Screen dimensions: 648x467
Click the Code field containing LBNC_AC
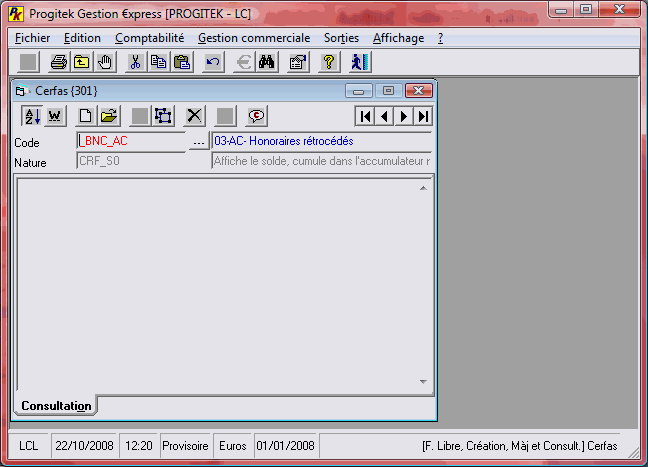[130, 142]
